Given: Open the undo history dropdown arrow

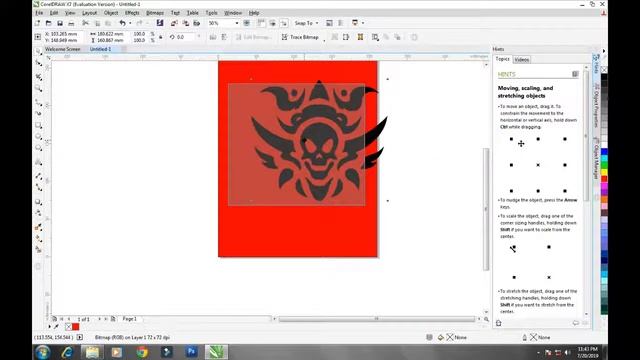Looking at the screenshot, I should 130,23.
